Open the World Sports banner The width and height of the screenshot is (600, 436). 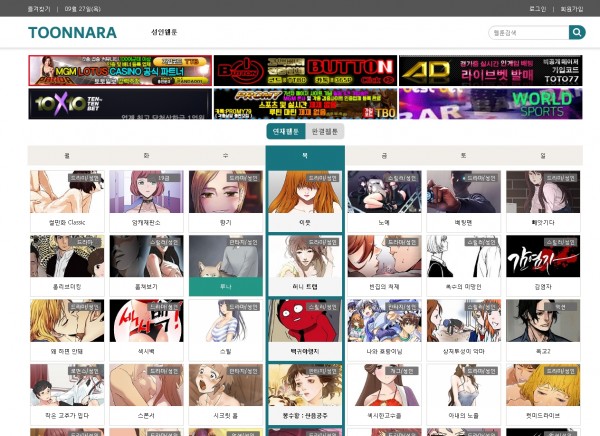(491, 104)
